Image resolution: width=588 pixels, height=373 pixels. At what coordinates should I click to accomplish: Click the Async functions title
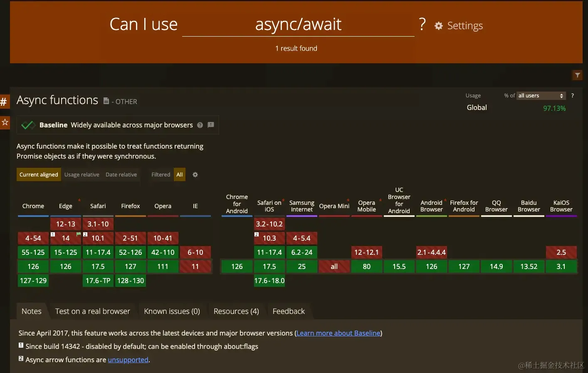[57, 100]
